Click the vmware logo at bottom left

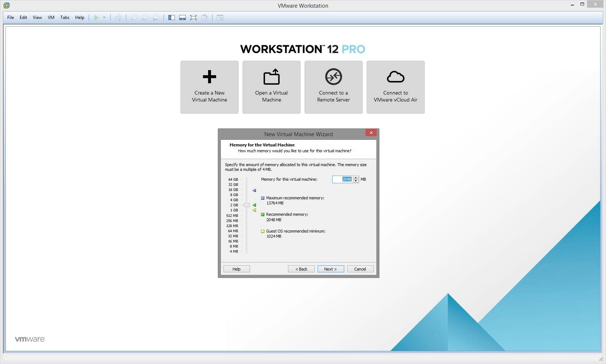tap(30, 339)
